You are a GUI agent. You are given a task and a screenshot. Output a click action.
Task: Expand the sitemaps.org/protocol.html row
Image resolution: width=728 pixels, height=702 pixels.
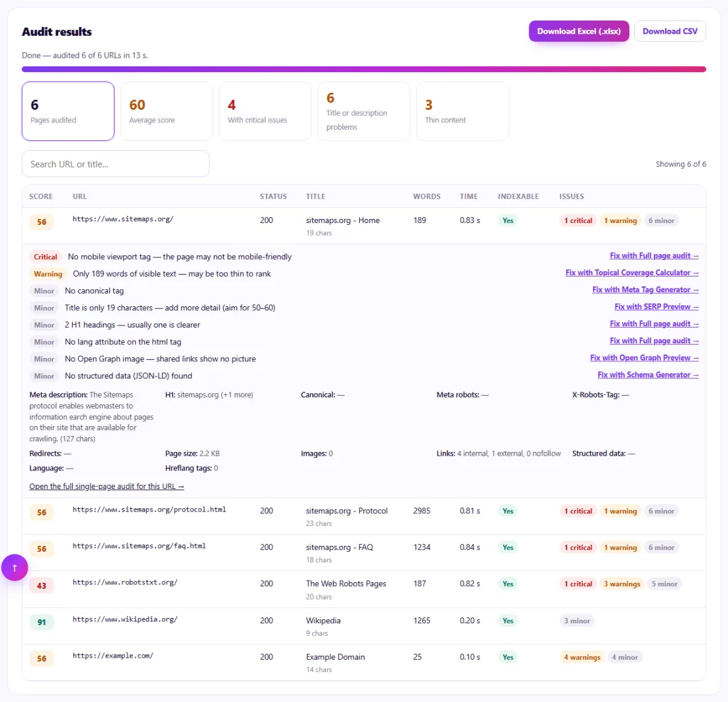click(364, 516)
